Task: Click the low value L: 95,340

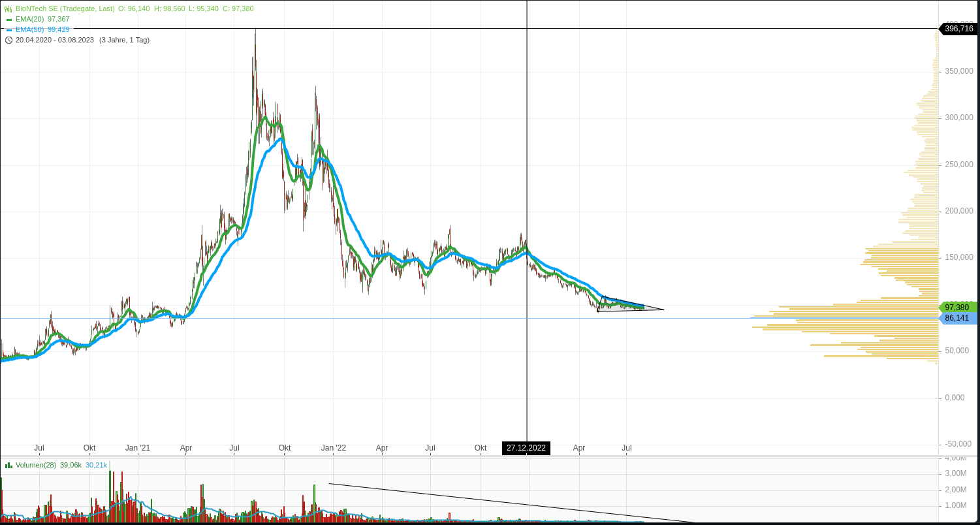Action: tap(204, 8)
